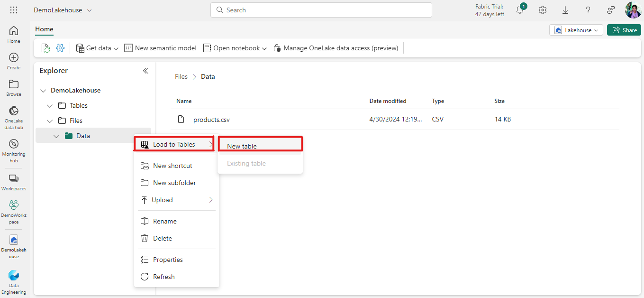This screenshot has height=298, width=644.
Task: Select New table in the submenu
Action: (x=260, y=146)
